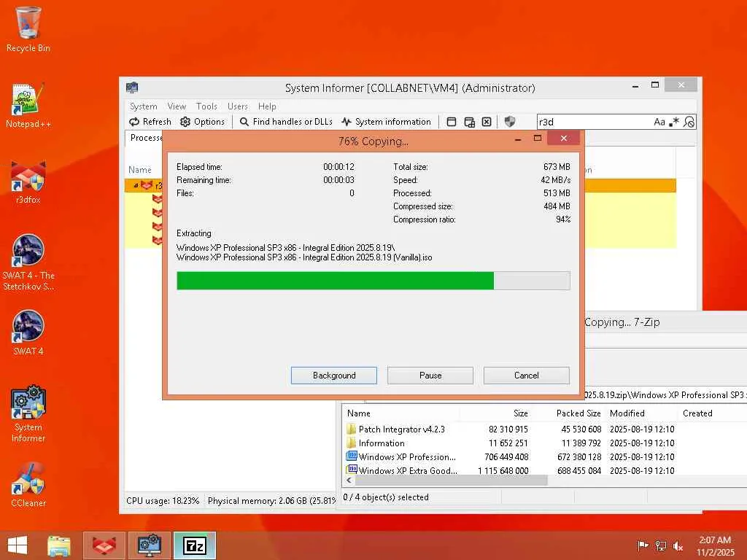This screenshot has height=560, width=747.
Task: Click the 7-Zip horizontal scrollbar left arrow
Action: pyautogui.click(x=349, y=481)
